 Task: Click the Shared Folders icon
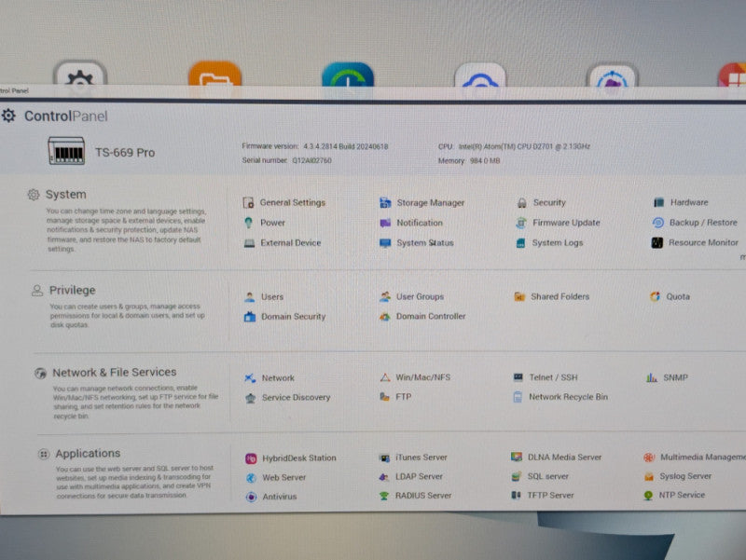[519, 296]
